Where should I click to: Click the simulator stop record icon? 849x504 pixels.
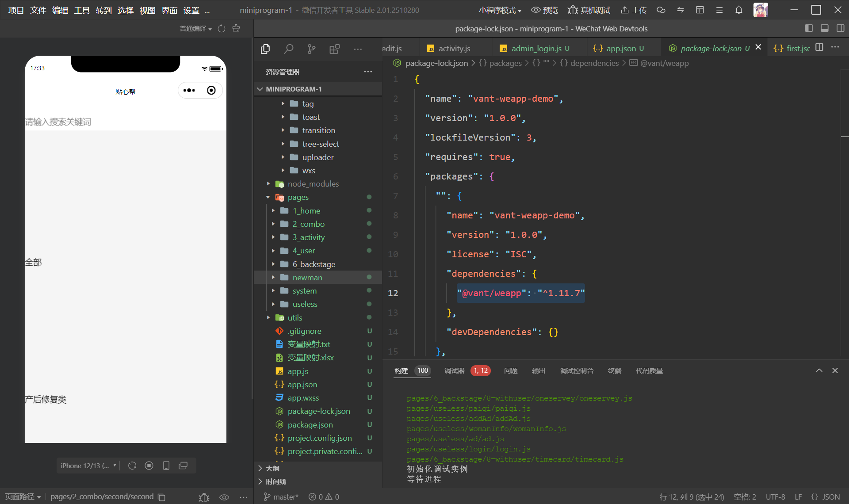[149, 466]
